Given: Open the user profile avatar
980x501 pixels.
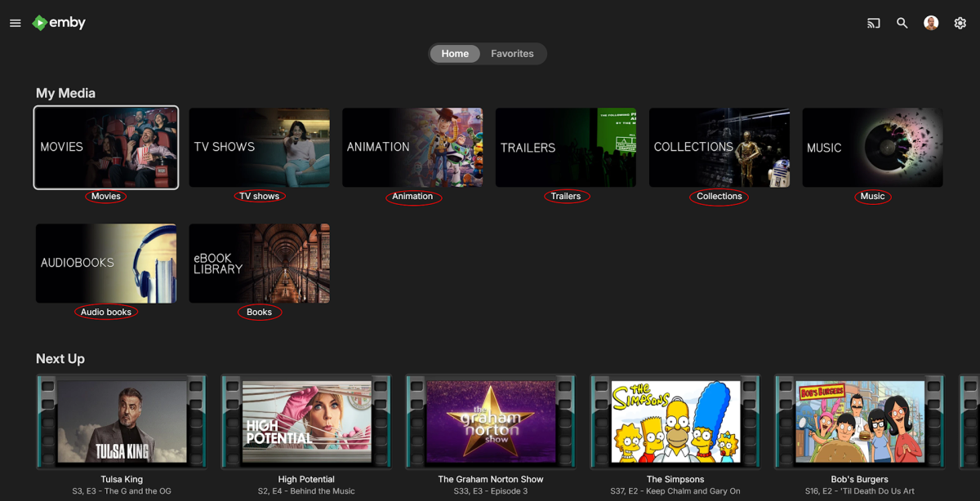Looking at the screenshot, I should (931, 23).
